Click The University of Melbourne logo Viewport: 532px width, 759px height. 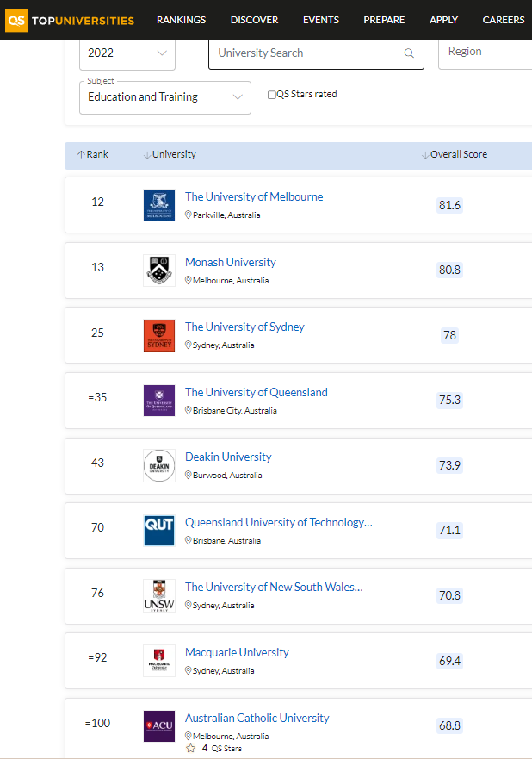tap(159, 205)
